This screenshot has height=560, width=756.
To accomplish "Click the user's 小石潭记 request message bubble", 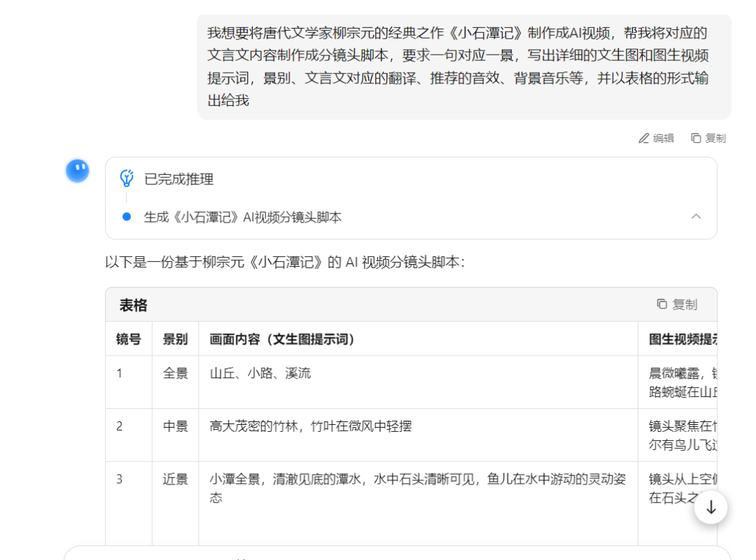I will 463,67.
